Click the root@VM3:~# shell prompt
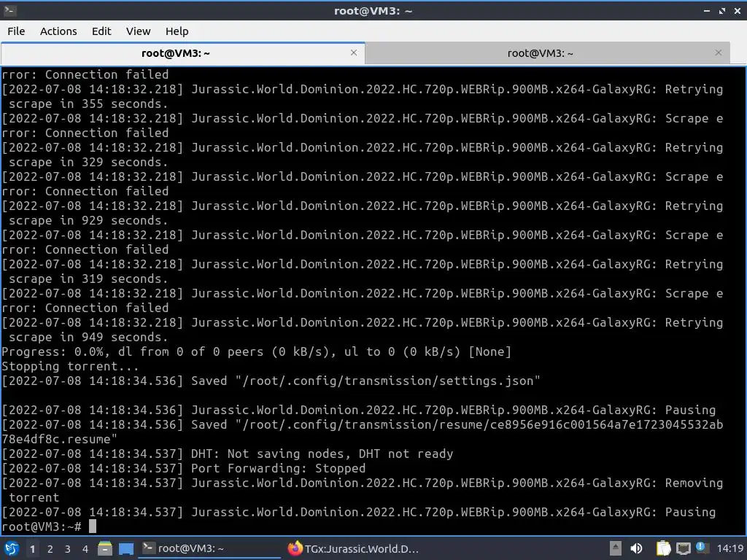The image size is (747, 560). pos(42,526)
